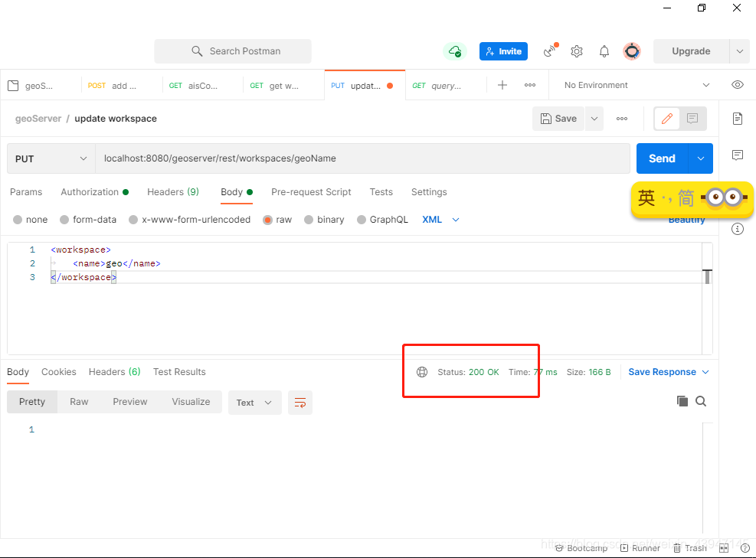Open the XML language dropdown

pyautogui.click(x=440, y=220)
